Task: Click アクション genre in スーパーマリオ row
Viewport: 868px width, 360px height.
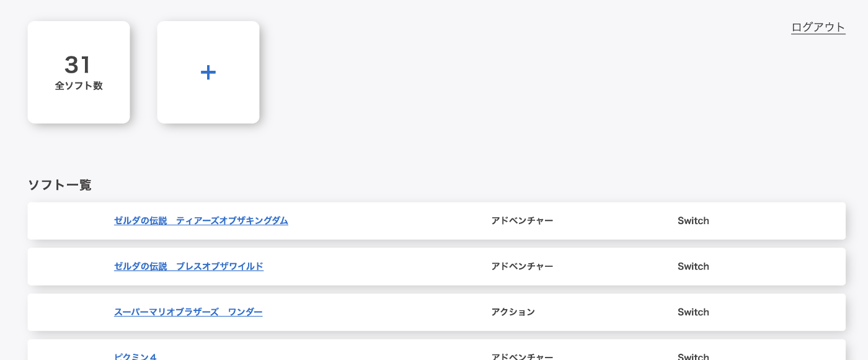Action: (513, 312)
